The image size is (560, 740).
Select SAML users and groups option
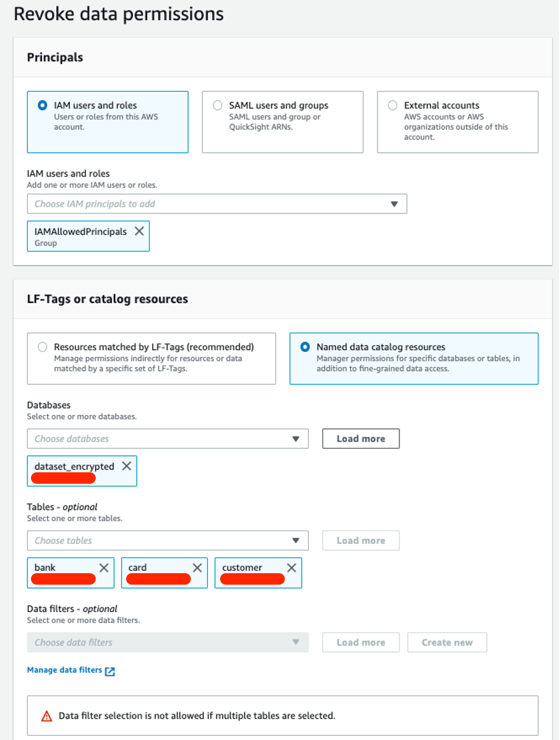[x=218, y=105]
